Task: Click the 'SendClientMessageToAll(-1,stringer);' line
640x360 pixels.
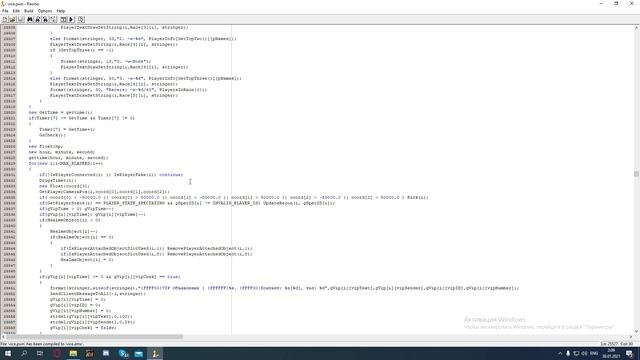Action: click(98, 293)
